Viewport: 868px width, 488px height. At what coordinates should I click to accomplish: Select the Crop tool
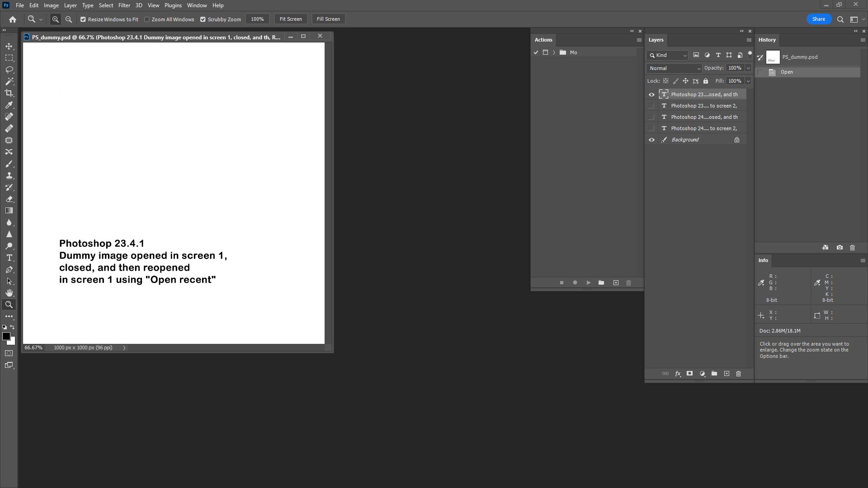(10, 94)
